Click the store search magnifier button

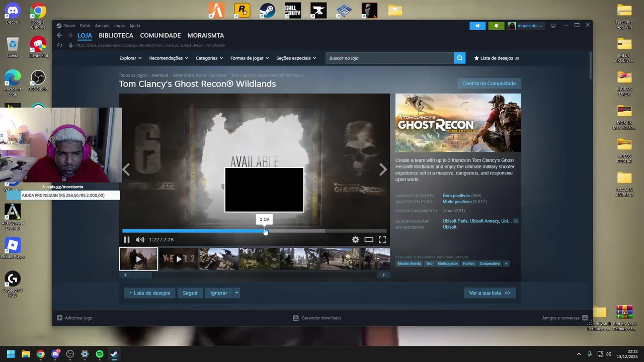click(x=459, y=58)
